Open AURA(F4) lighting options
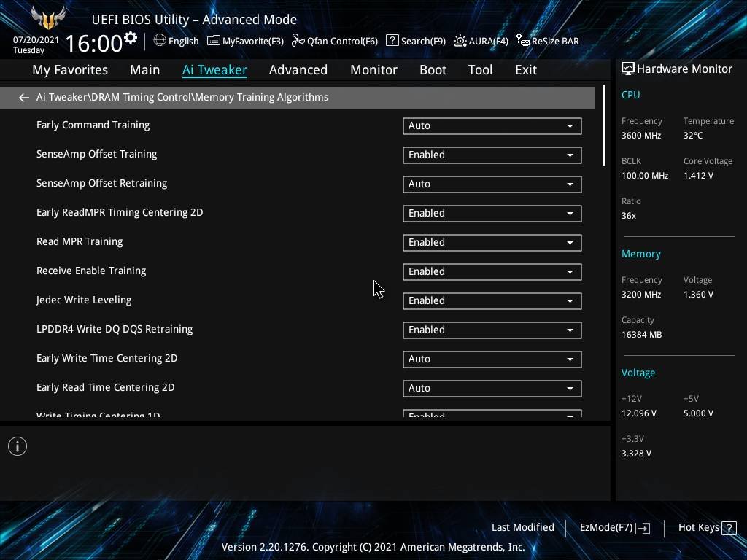The height and width of the screenshot is (560, 747). 481,41
